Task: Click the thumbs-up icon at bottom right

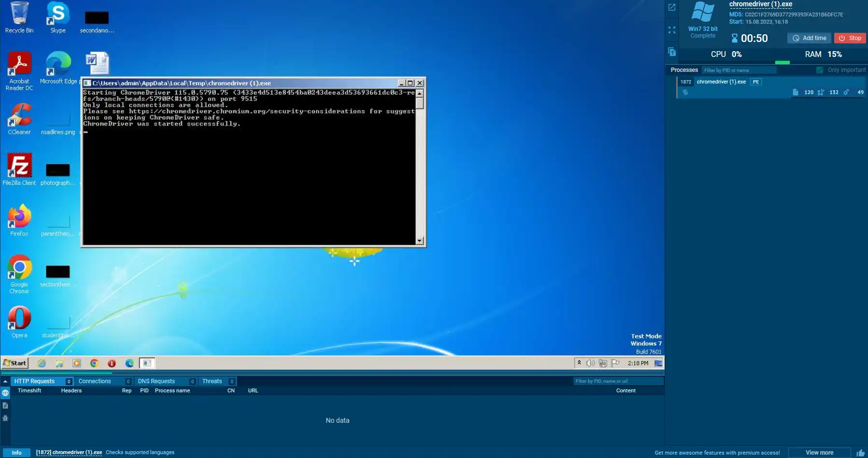Action: pos(861,453)
